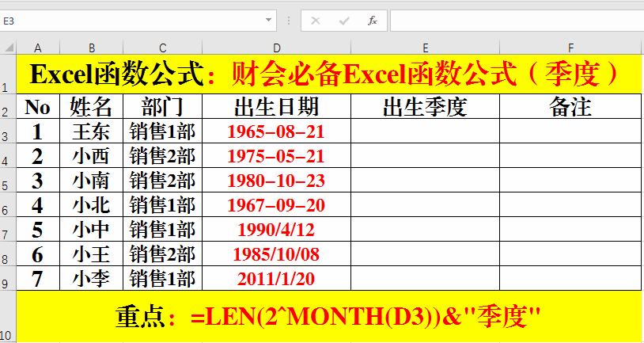Click date cell '2011/1/20'

pos(277,278)
